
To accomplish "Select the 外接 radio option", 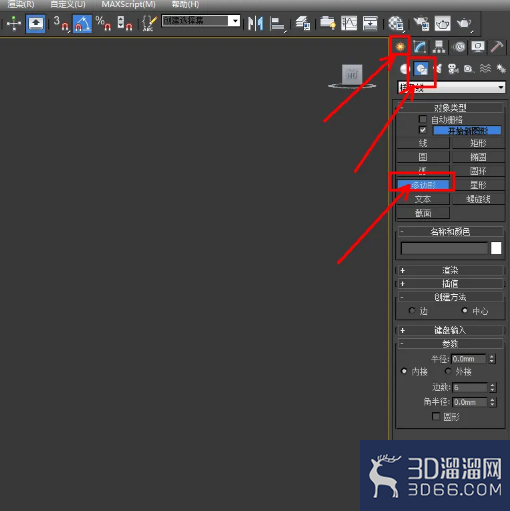I will (448, 371).
